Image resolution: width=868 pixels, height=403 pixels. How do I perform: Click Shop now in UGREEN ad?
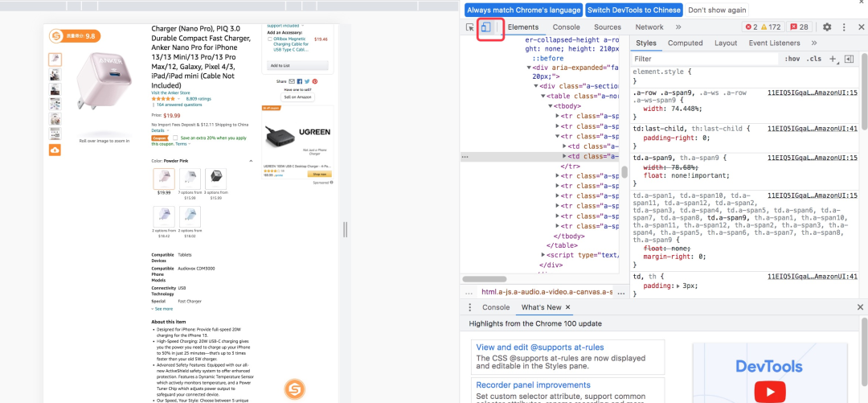point(320,174)
